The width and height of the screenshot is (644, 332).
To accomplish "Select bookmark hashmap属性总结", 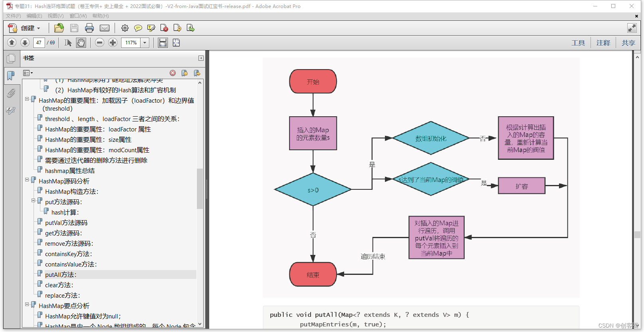I will pos(70,171).
